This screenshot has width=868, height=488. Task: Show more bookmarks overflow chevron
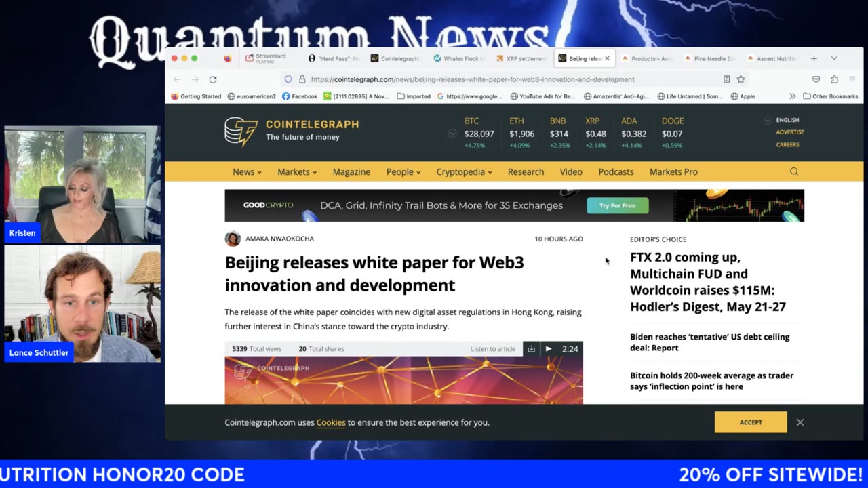[x=792, y=96]
